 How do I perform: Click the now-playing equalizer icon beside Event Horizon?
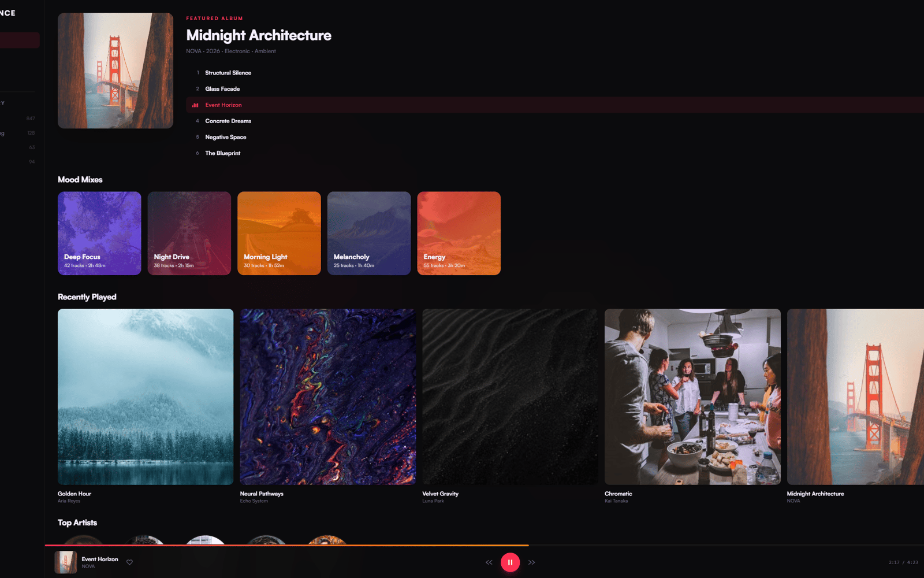click(x=195, y=105)
